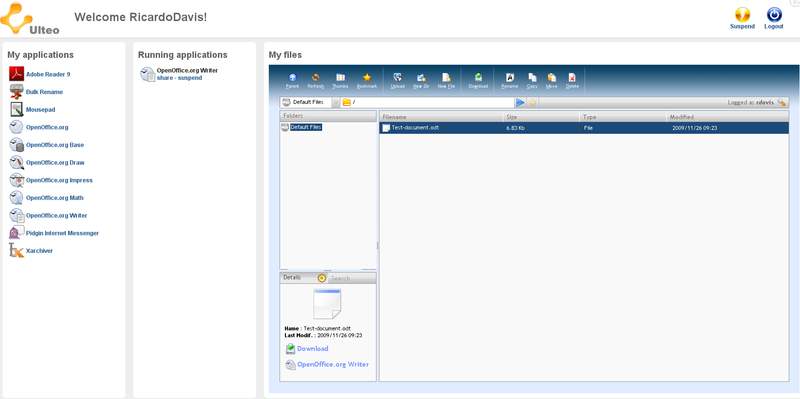Refresh the file list
The height and width of the screenshot is (399, 800).
316,80
